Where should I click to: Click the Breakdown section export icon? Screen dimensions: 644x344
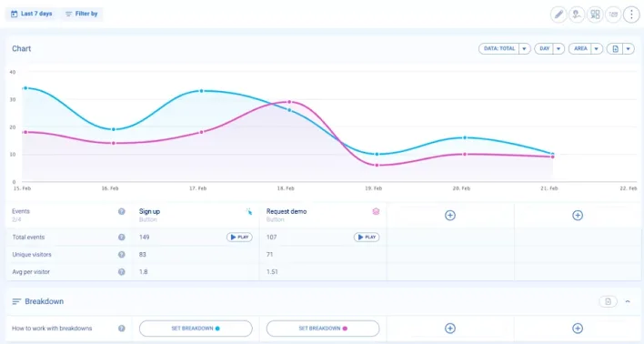(609, 301)
